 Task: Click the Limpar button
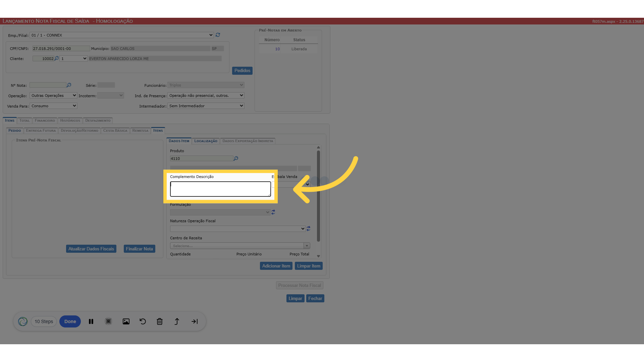[295, 298]
